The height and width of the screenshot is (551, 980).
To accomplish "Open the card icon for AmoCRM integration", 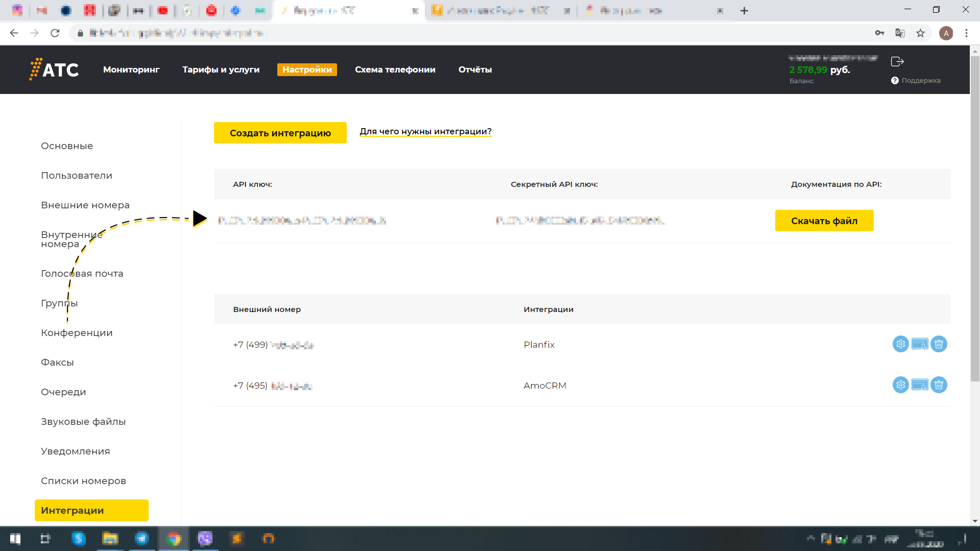I will click(x=920, y=385).
